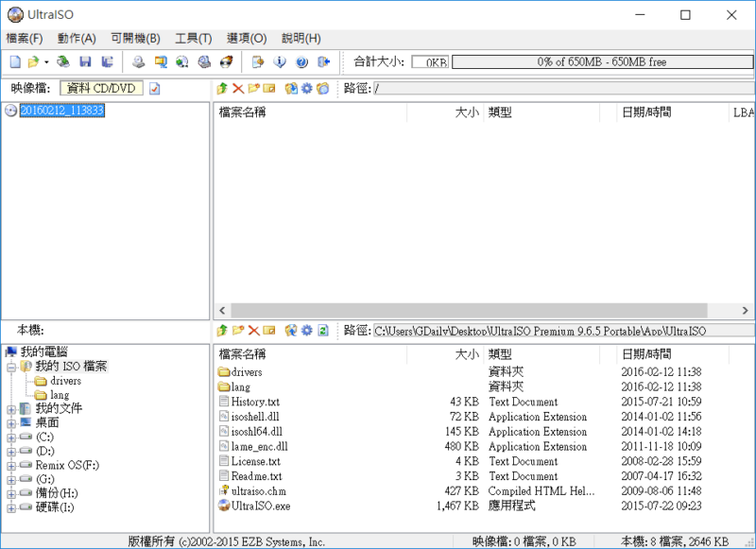The height and width of the screenshot is (549, 756).
Task: Expand the 備份(H:) drive node
Action: (11, 494)
